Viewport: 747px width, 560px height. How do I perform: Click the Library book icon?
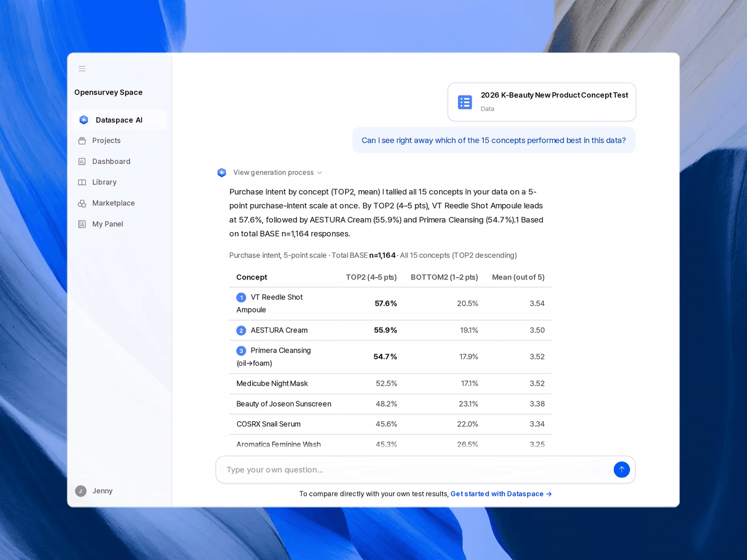coord(82,182)
